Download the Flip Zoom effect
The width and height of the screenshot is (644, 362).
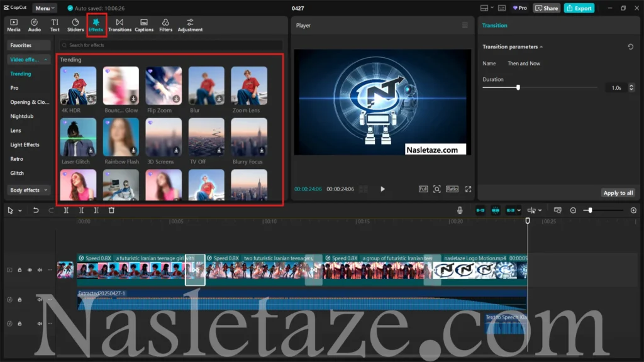[176, 99]
